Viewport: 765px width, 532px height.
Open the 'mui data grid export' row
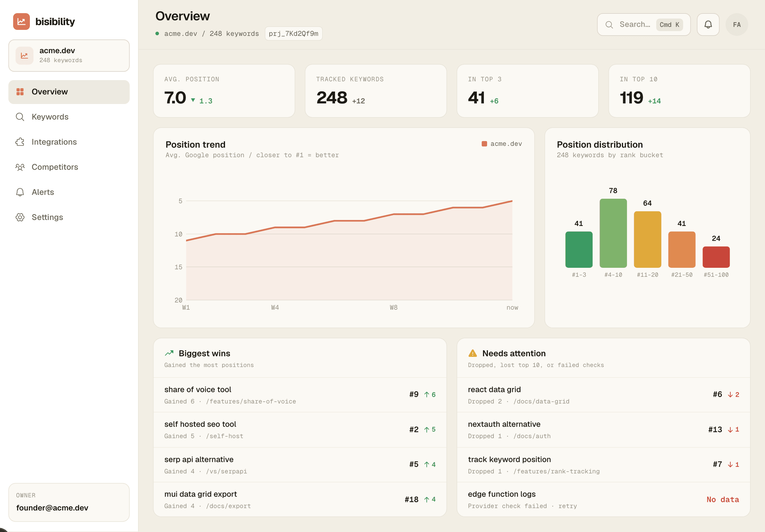click(x=300, y=500)
